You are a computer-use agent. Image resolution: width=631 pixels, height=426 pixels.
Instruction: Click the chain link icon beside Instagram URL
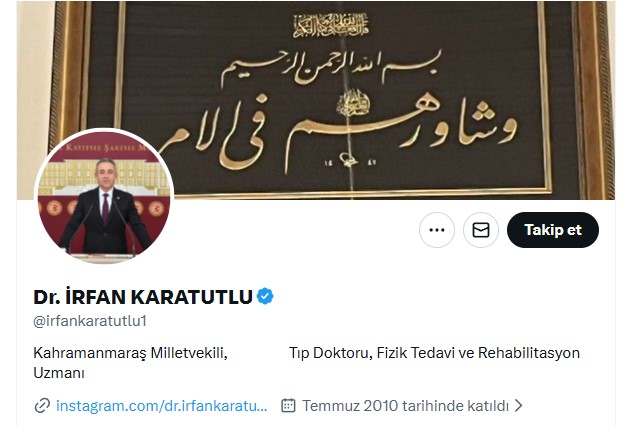click(x=42, y=405)
